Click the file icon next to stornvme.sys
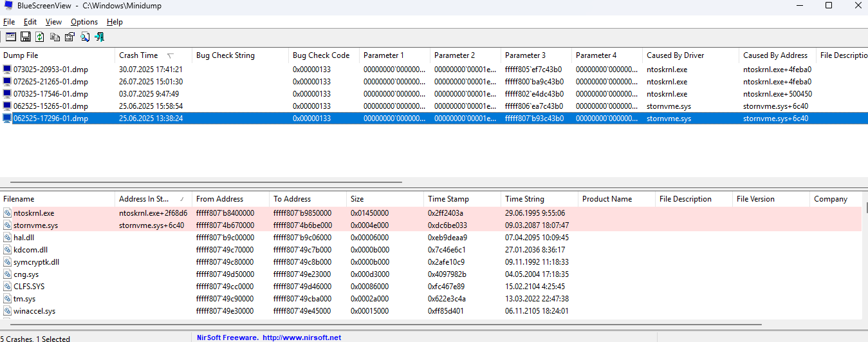868x342 pixels. (7, 225)
